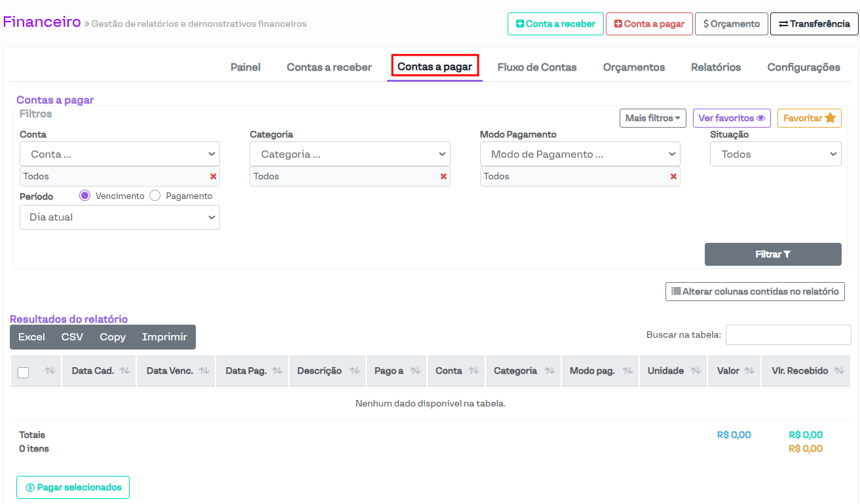Expand the Situação dropdown

tap(776, 154)
